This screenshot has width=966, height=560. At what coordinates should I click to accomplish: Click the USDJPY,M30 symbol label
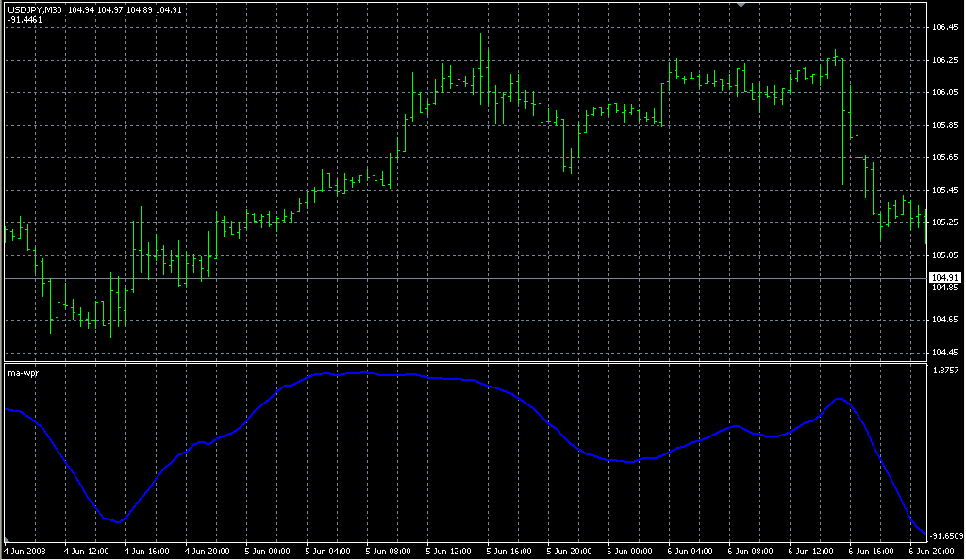36,10
